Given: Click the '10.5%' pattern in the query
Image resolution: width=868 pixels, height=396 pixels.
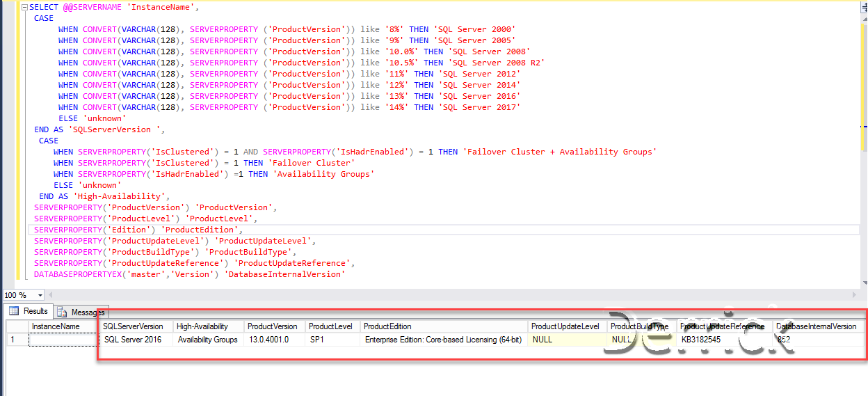Looking at the screenshot, I should pos(401,63).
